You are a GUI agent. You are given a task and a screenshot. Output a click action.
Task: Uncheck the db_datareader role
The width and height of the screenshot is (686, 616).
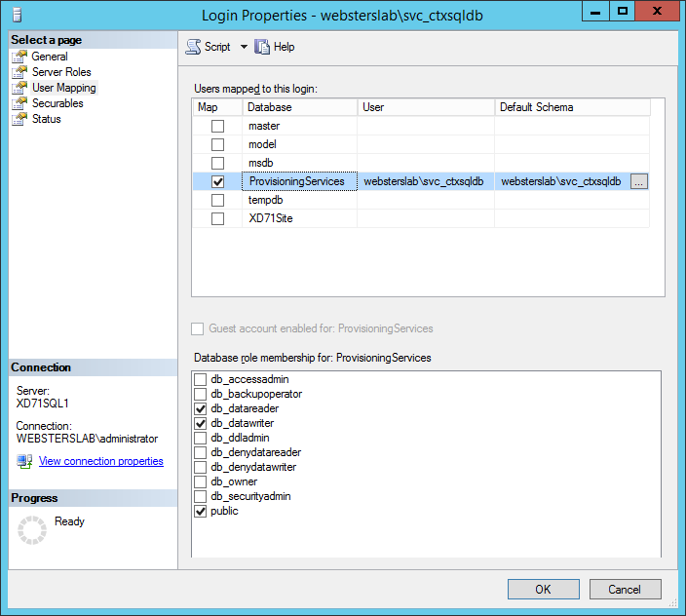click(201, 408)
